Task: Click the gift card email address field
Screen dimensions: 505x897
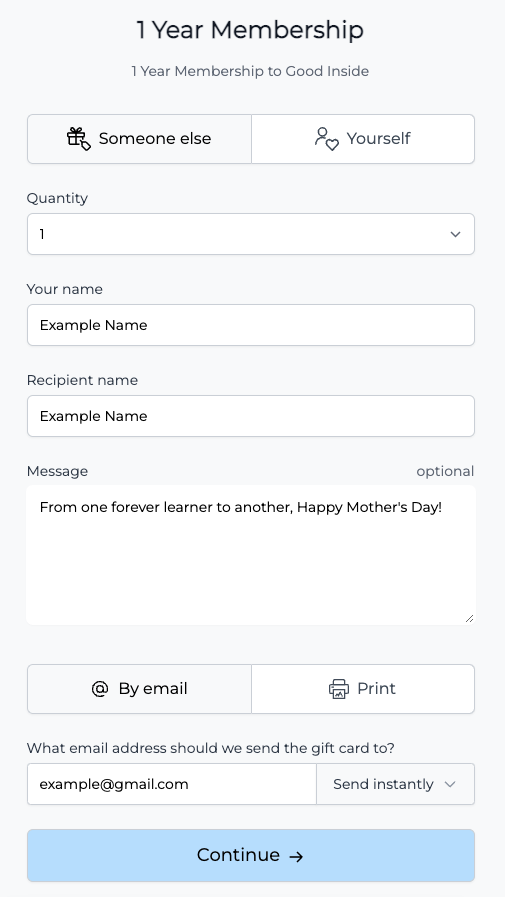Action: (172, 784)
